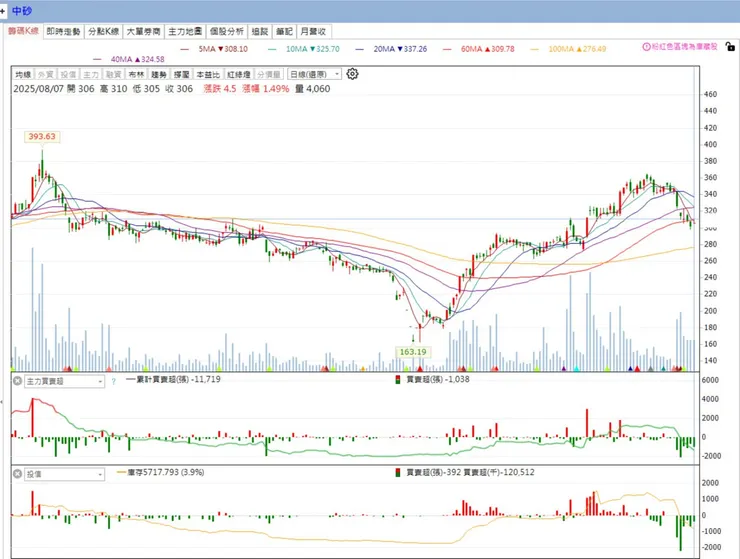Click the help question mark icon

(x=113, y=381)
